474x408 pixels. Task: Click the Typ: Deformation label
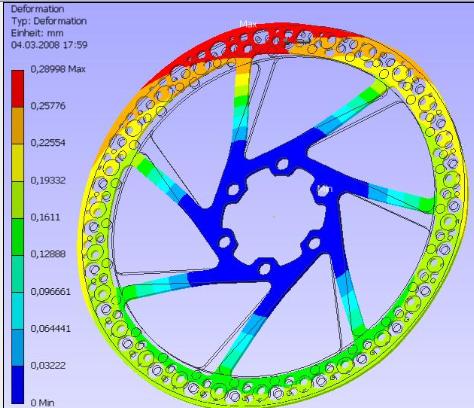[49, 21]
